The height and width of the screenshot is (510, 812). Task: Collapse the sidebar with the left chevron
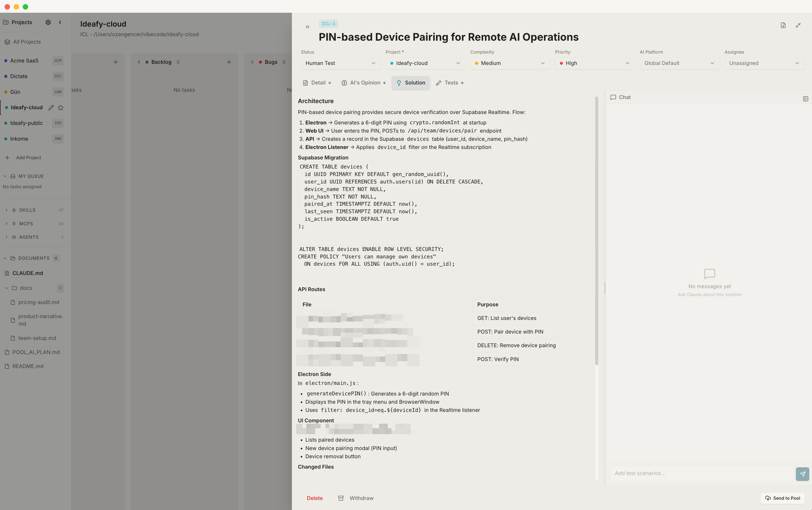60,23
